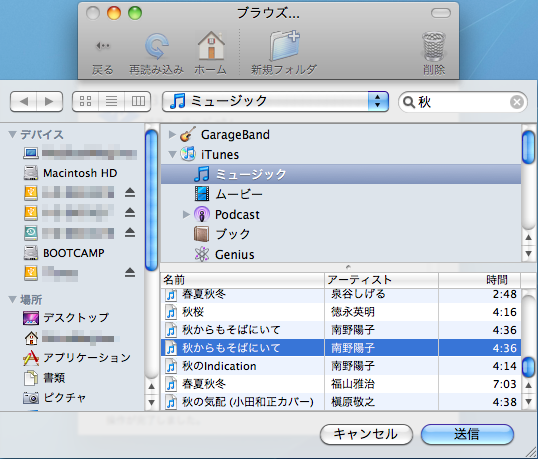Select ミュージック under iTunes
538x459 pixels.
[x=341, y=174]
